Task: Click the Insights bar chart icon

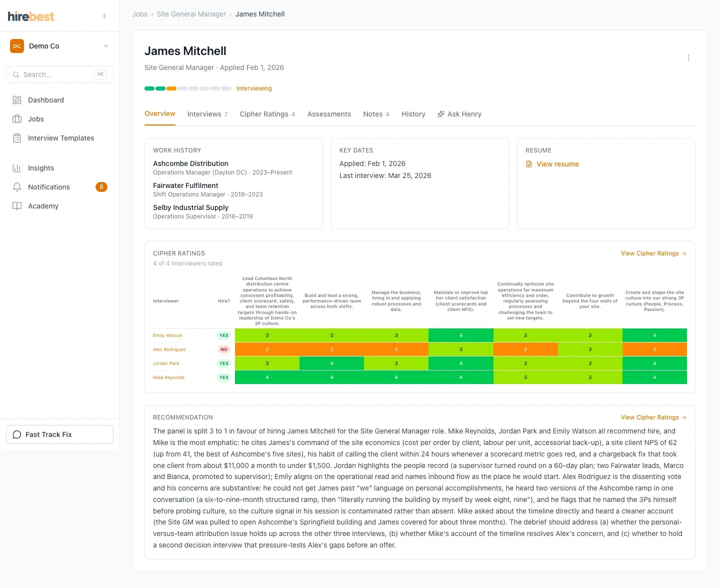Action: pos(17,168)
